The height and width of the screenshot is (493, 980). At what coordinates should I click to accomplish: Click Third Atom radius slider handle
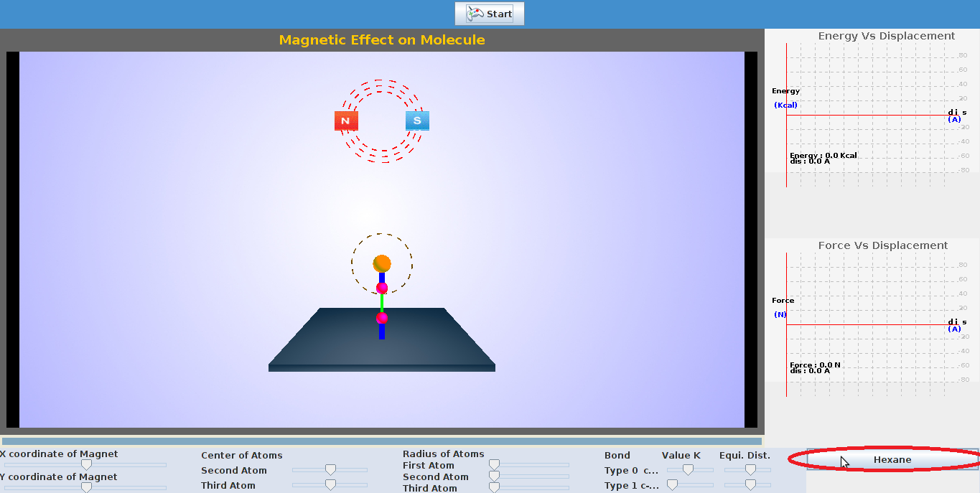coord(494,488)
